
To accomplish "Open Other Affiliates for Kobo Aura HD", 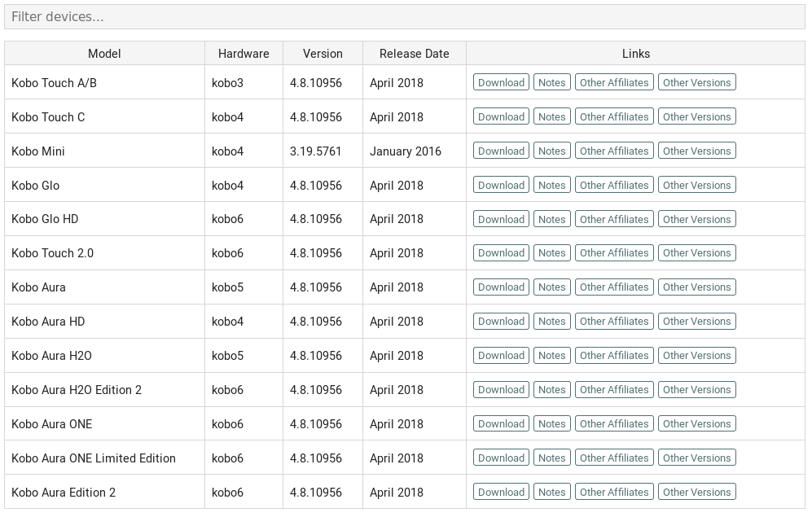I will [x=613, y=321].
